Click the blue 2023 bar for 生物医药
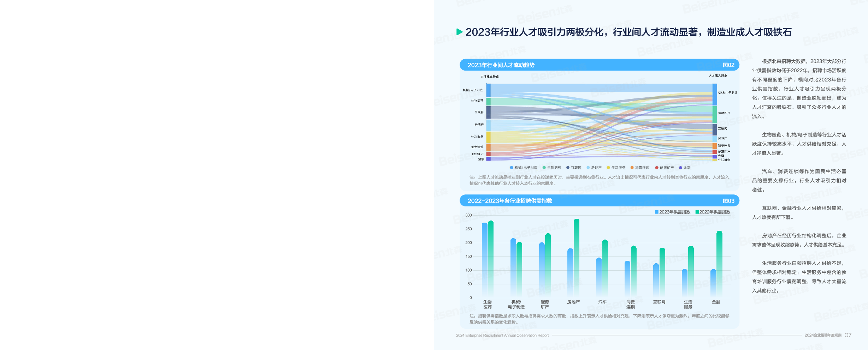This screenshot has width=868, height=350. [485, 259]
